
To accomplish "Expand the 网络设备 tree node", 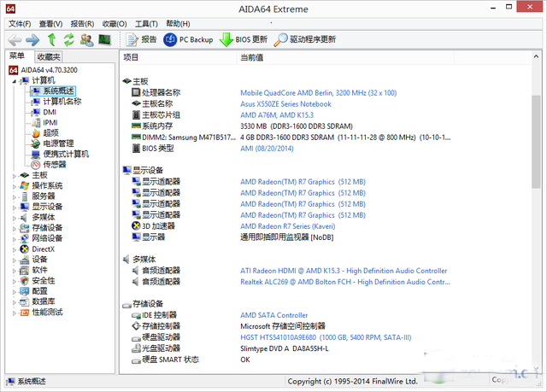I will 15,239.
